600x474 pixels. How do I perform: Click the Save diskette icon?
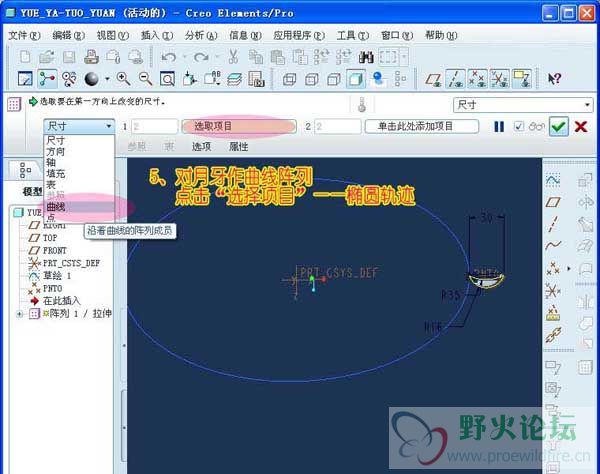[x=69, y=57]
